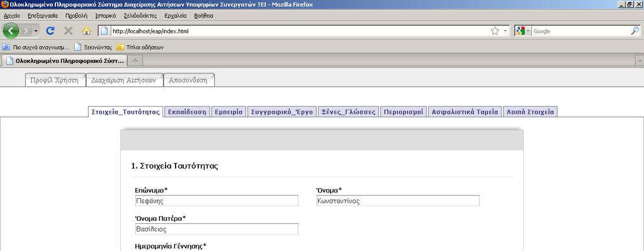This screenshot has width=644, height=251.
Task: Select the Λοιπά Στοιχεία form tab
Action: pyautogui.click(x=530, y=111)
